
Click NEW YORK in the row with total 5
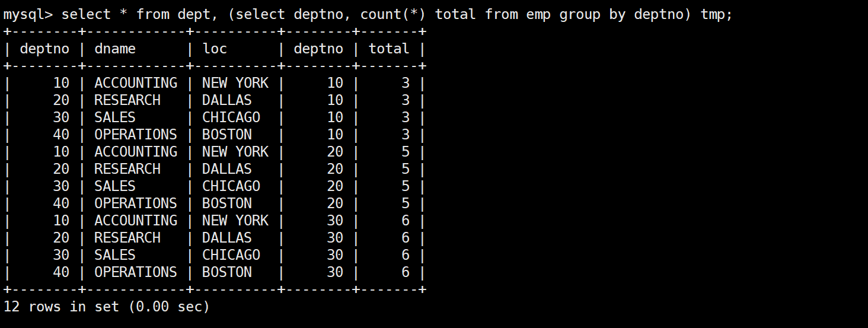235,152
